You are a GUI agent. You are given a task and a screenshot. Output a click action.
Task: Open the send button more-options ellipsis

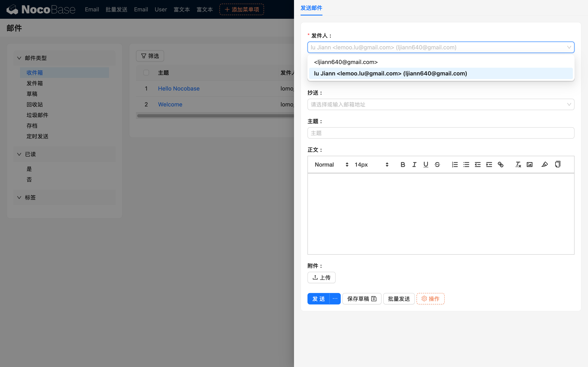click(x=335, y=298)
